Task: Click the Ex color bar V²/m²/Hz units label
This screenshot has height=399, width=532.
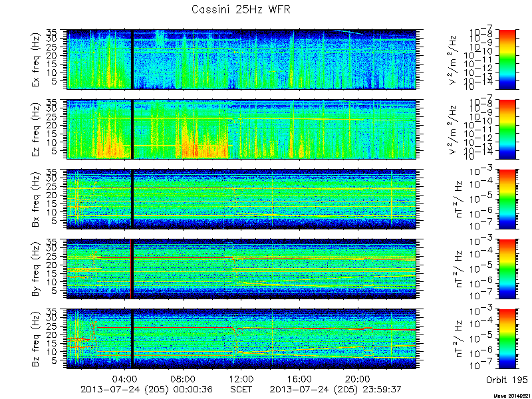Action: [x=453, y=60]
